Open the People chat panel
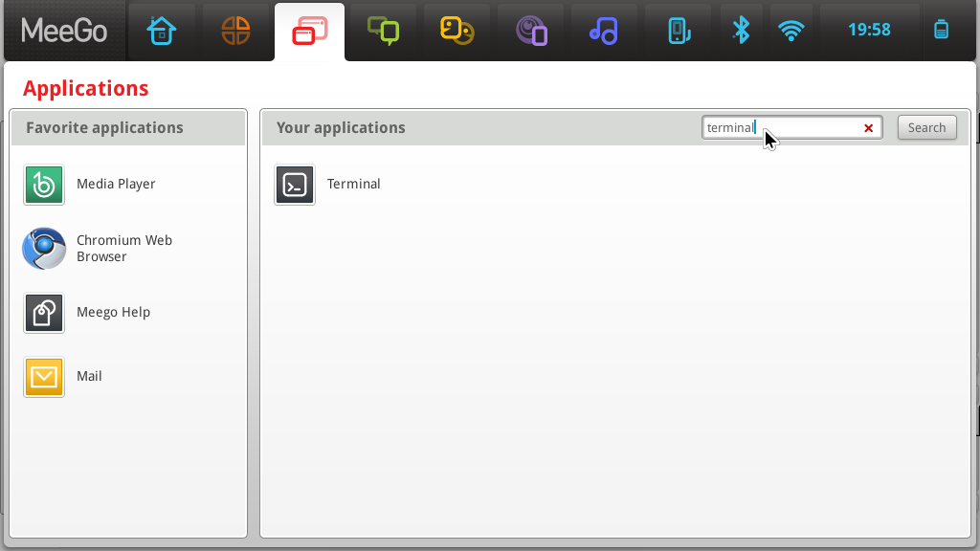The image size is (980, 551). tap(457, 31)
